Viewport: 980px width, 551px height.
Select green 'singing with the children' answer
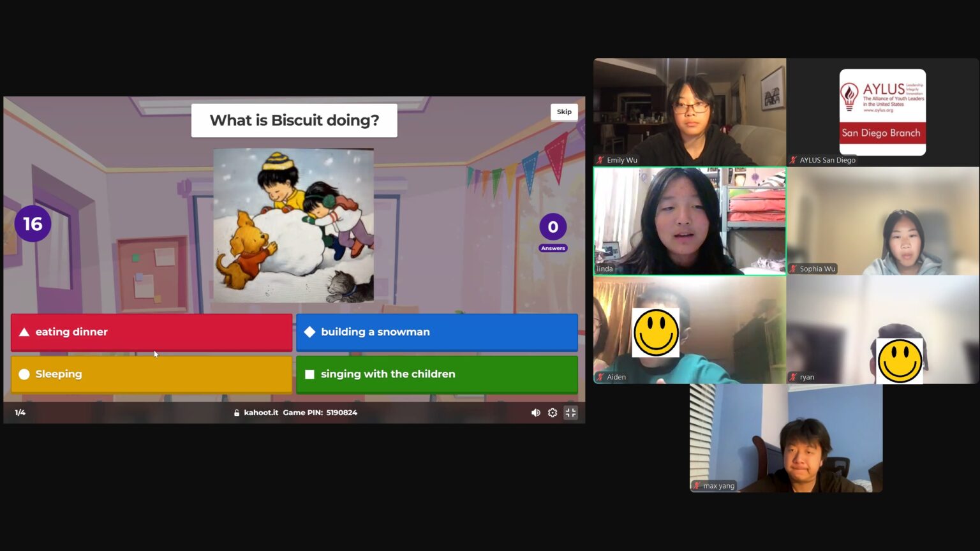[437, 374]
